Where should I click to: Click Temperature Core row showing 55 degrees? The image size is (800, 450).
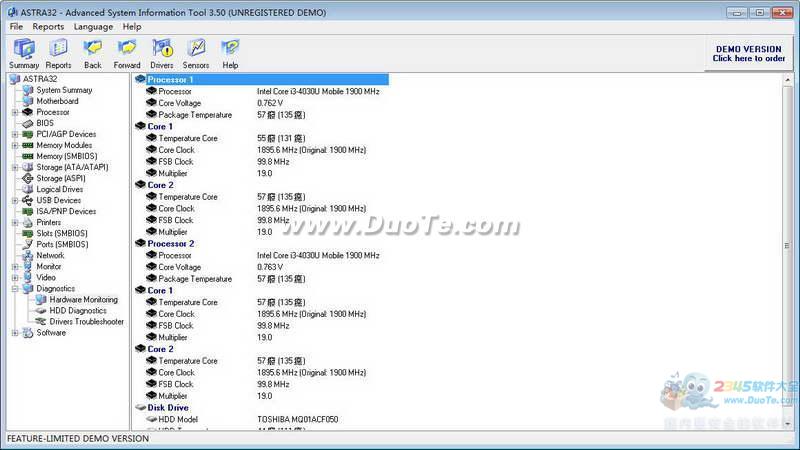click(226, 138)
